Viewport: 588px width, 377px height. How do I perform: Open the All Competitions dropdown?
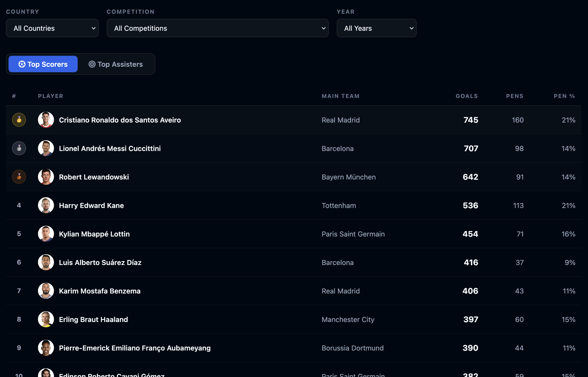tap(218, 28)
